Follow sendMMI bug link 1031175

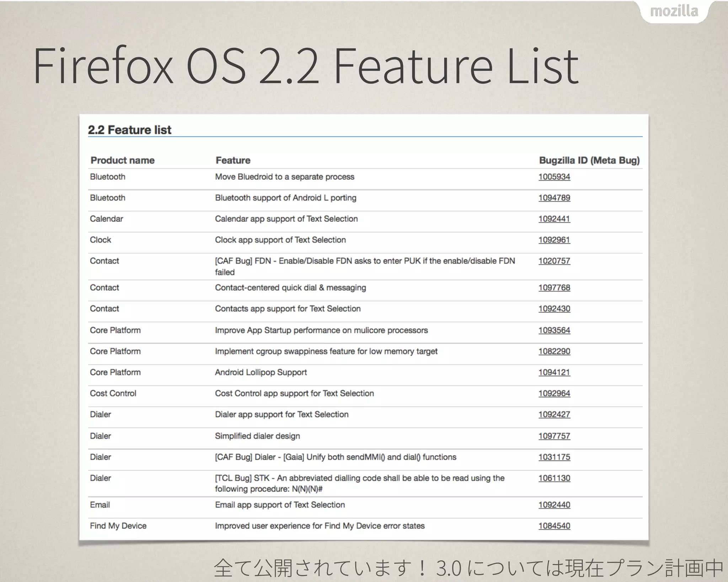[554, 457]
